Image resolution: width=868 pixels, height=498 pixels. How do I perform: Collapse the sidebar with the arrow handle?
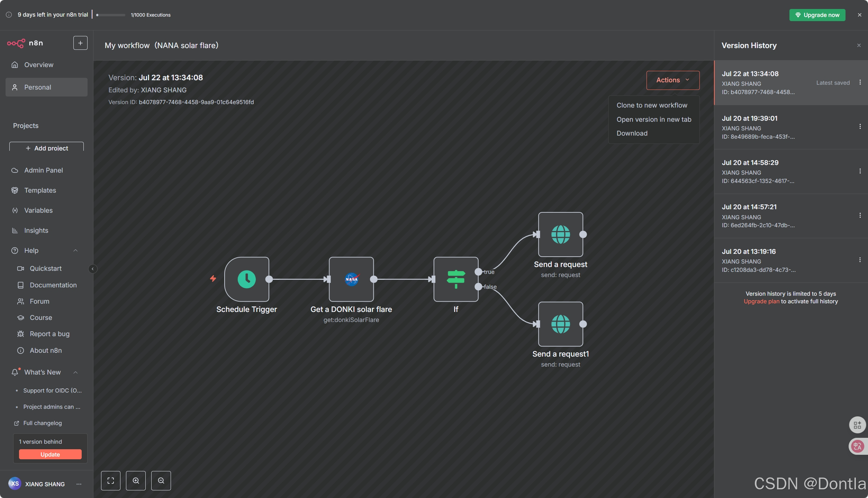pyautogui.click(x=92, y=269)
